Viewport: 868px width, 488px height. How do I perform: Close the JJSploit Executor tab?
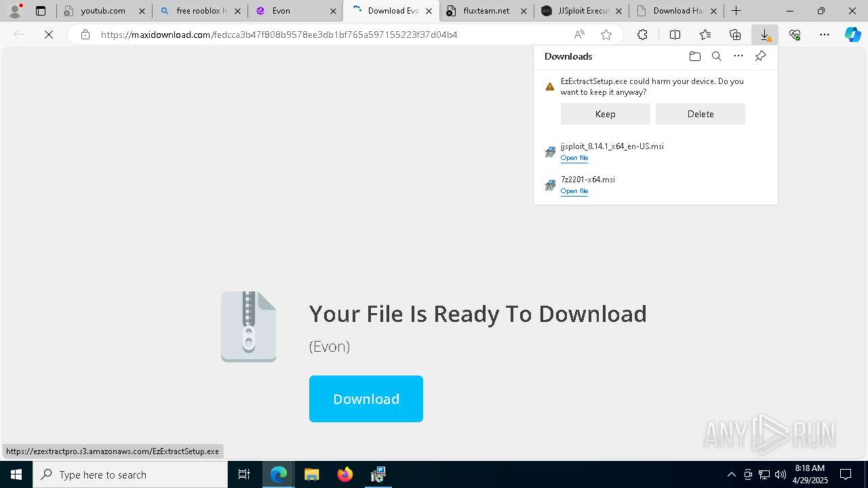[x=618, y=11]
